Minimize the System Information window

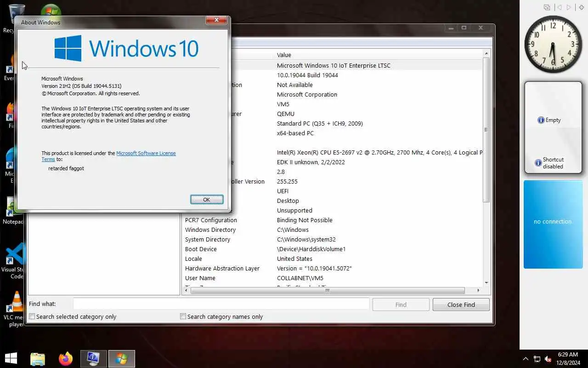451,28
